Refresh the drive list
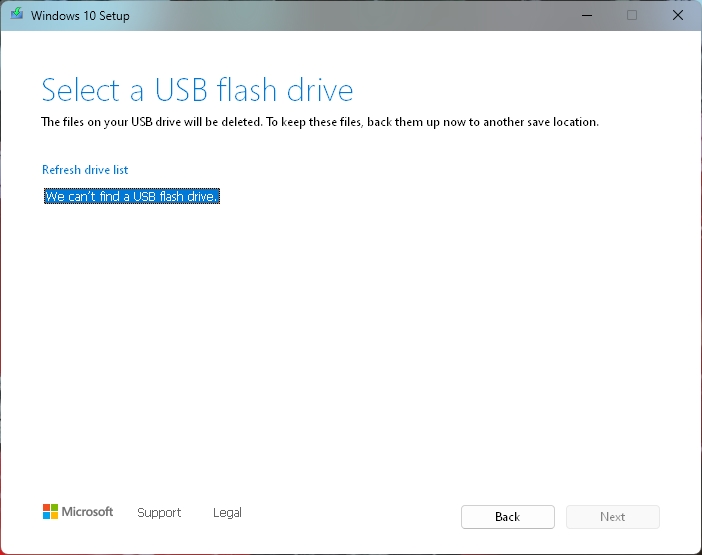Image resolution: width=702 pixels, height=555 pixels. click(x=85, y=170)
